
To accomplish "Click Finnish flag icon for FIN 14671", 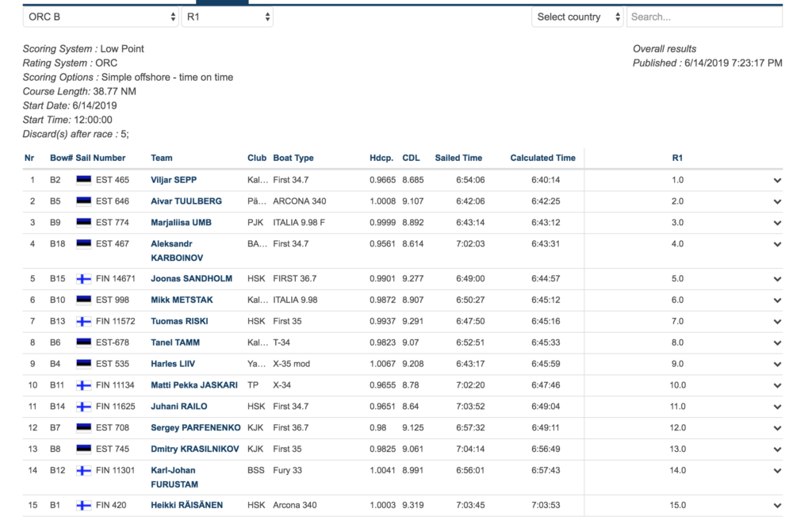I will 83,279.
